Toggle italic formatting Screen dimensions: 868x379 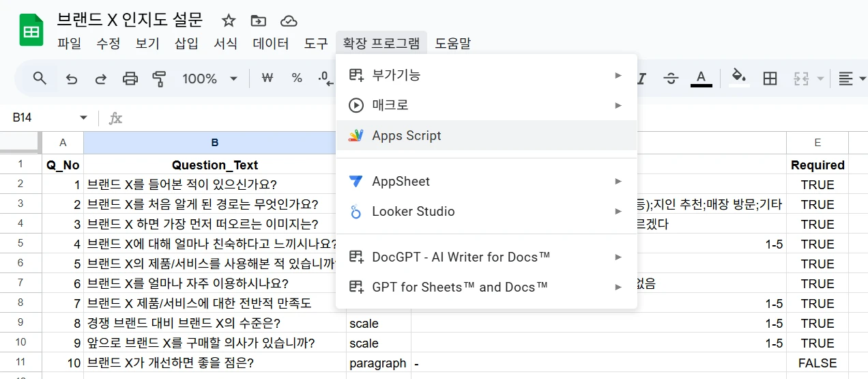tap(641, 79)
